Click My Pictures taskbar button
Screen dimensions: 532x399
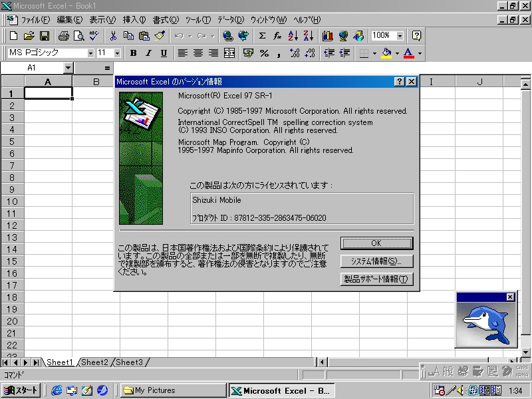tap(174, 390)
